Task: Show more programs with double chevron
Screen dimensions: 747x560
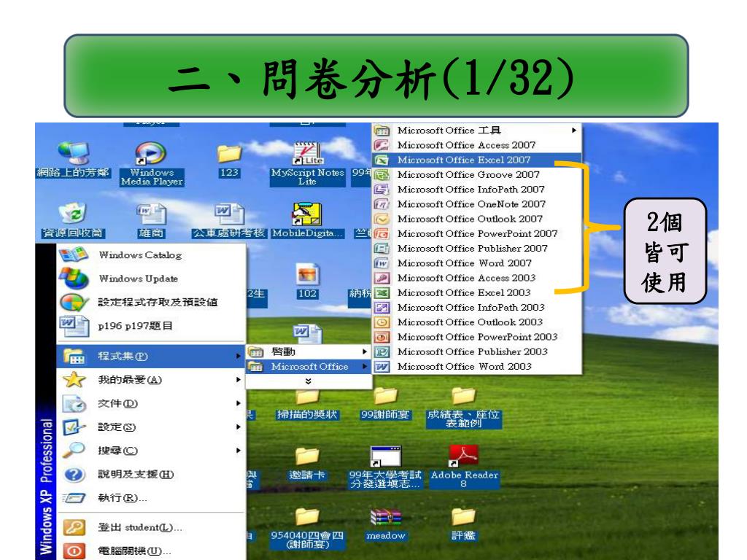Action: click(x=309, y=381)
